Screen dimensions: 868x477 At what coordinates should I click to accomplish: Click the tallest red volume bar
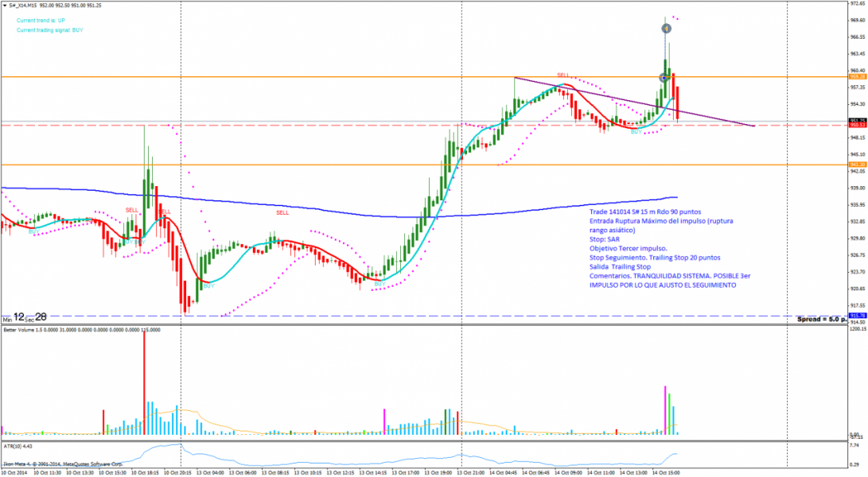point(144,382)
